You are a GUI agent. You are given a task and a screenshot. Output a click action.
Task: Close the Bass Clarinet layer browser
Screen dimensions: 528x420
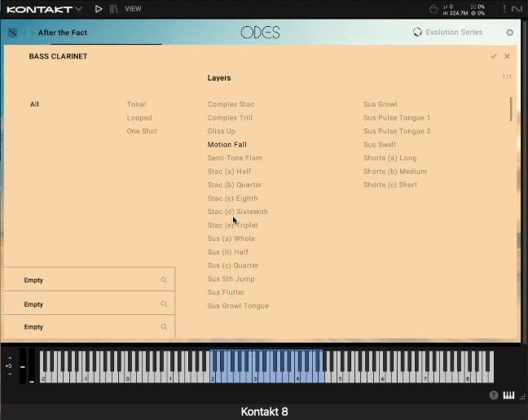pos(507,56)
